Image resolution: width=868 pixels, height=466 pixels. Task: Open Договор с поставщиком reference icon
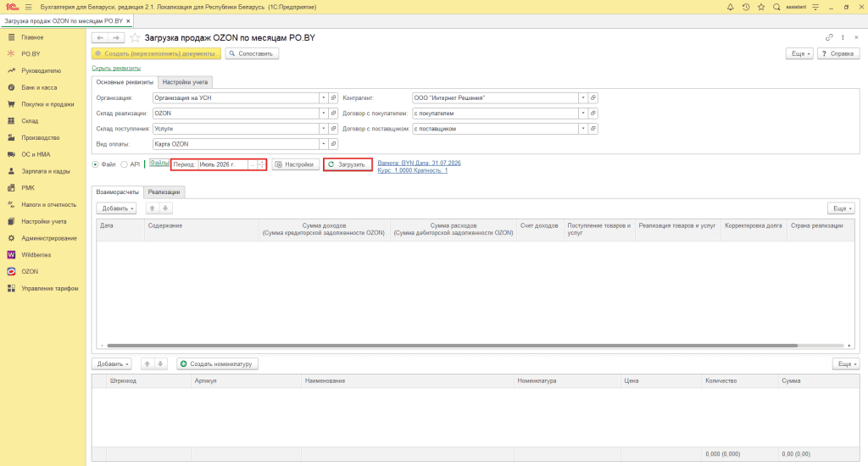click(x=593, y=129)
